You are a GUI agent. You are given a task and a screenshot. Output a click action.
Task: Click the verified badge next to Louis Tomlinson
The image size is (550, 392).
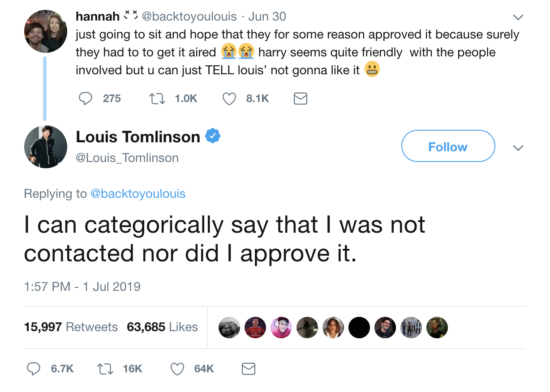[212, 136]
